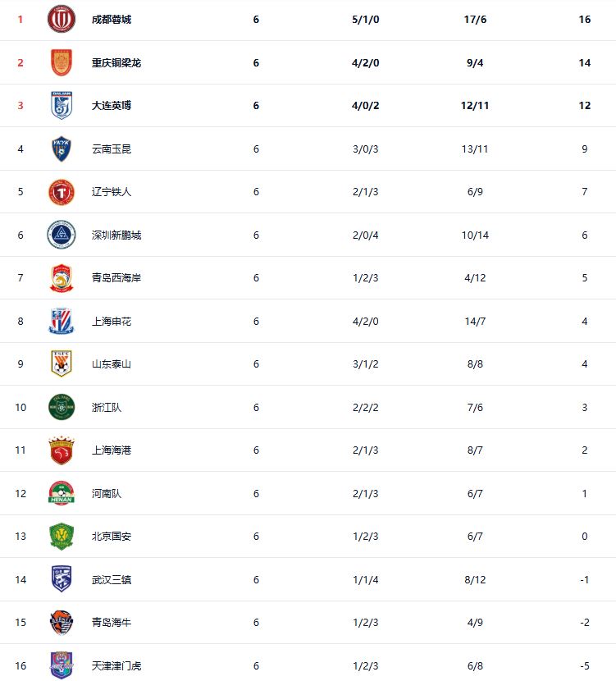Select the 山东泰山 team logo
Image resolution: width=616 pixels, height=681 pixels.
62,364
